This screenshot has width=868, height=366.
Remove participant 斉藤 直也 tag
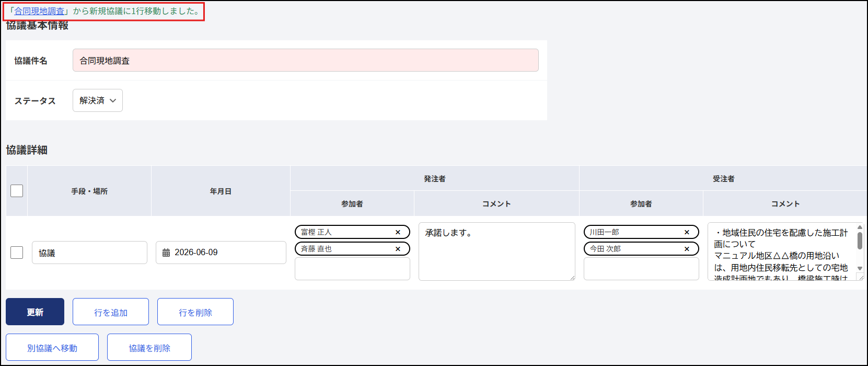[398, 249]
